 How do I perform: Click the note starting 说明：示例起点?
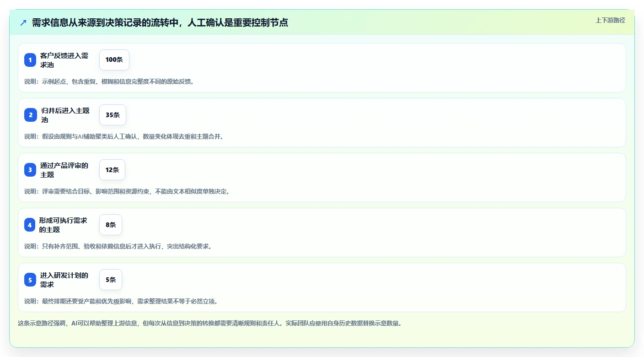(110, 81)
